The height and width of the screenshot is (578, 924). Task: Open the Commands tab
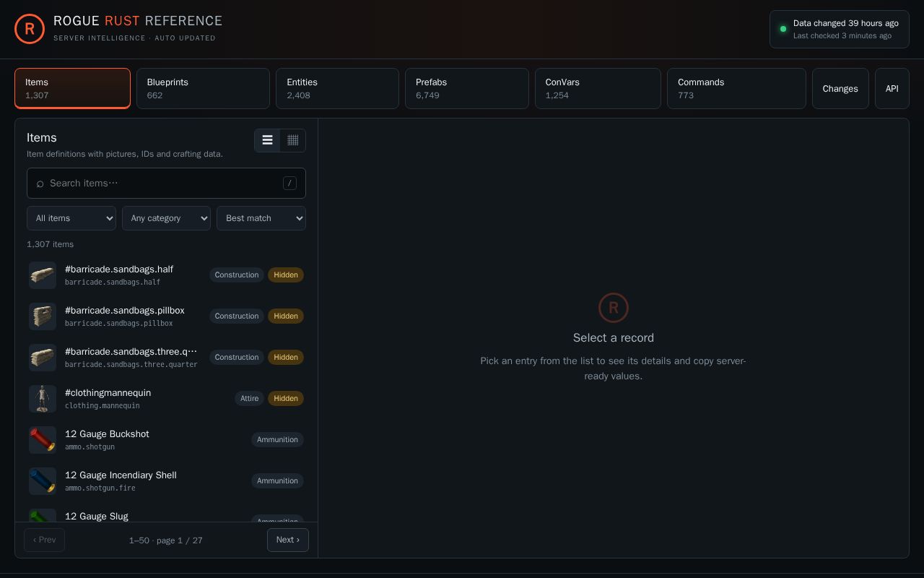736,88
